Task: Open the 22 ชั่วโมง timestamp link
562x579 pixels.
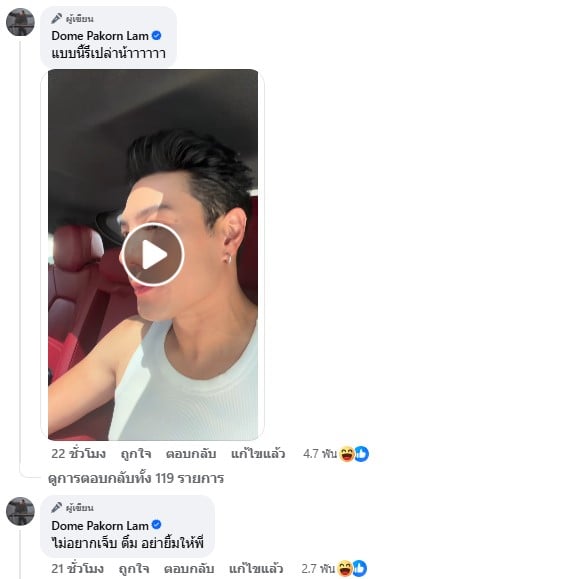Action: pos(79,454)
